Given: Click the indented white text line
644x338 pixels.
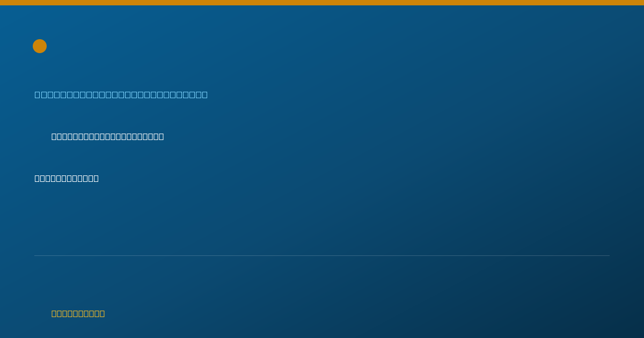Looking at the screenshot, I should 107,137.
